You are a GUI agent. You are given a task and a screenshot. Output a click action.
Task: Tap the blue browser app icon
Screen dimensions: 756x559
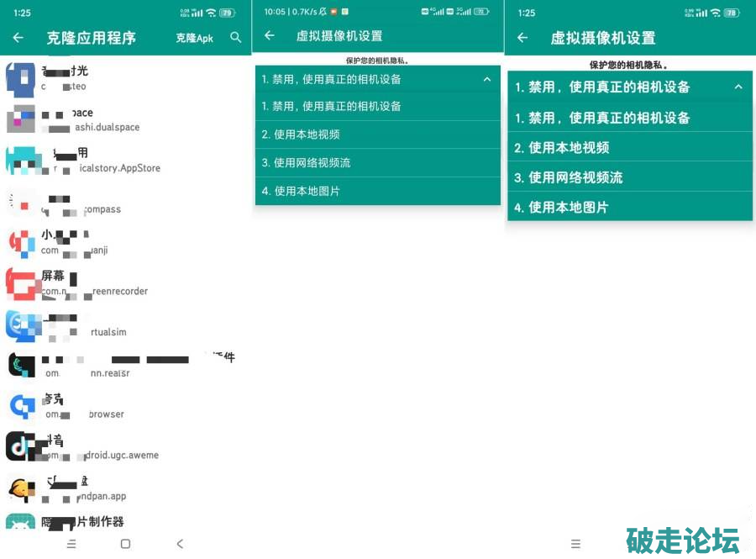(21, 406)
